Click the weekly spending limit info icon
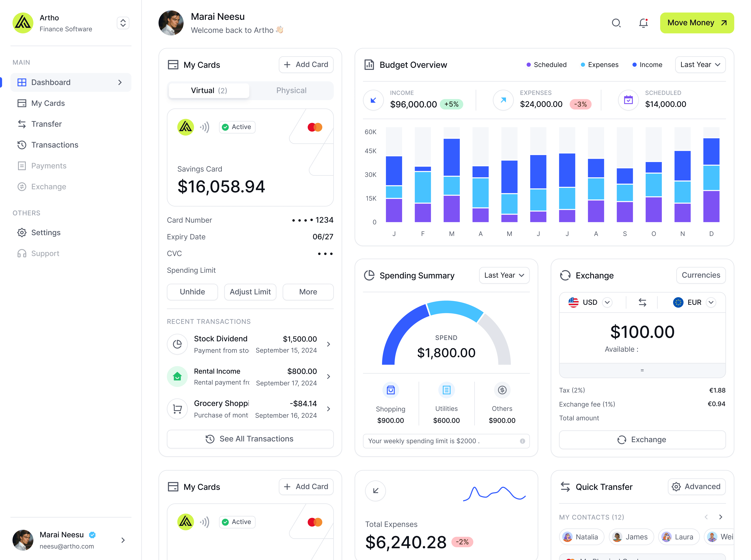 click(x=522, y=441)
